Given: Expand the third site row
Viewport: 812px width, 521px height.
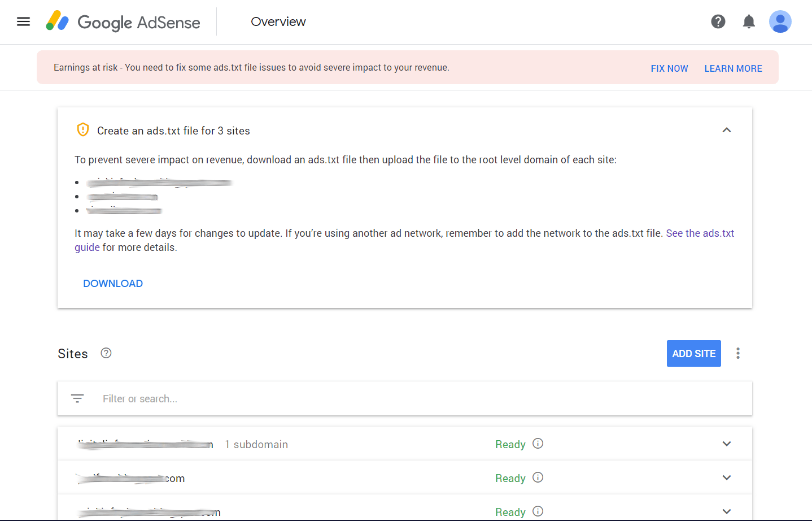Looking at the screenshot, I should pos(727,511).
